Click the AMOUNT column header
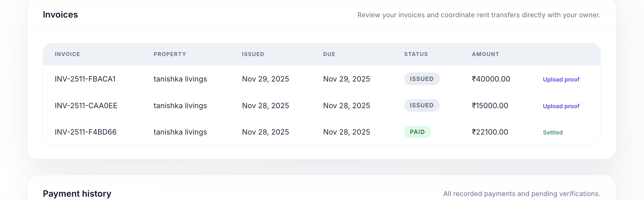The width and height of the screenshot is (644, 200). 485,54
